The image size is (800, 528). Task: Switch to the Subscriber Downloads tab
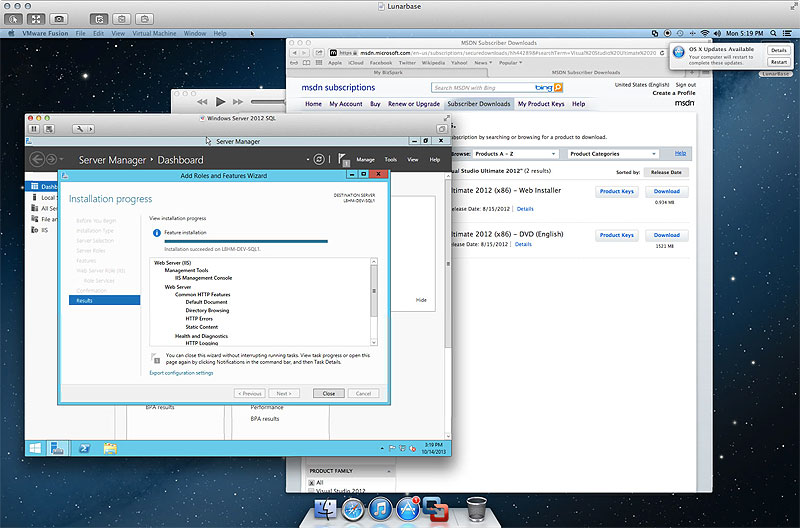coord(479,104)
